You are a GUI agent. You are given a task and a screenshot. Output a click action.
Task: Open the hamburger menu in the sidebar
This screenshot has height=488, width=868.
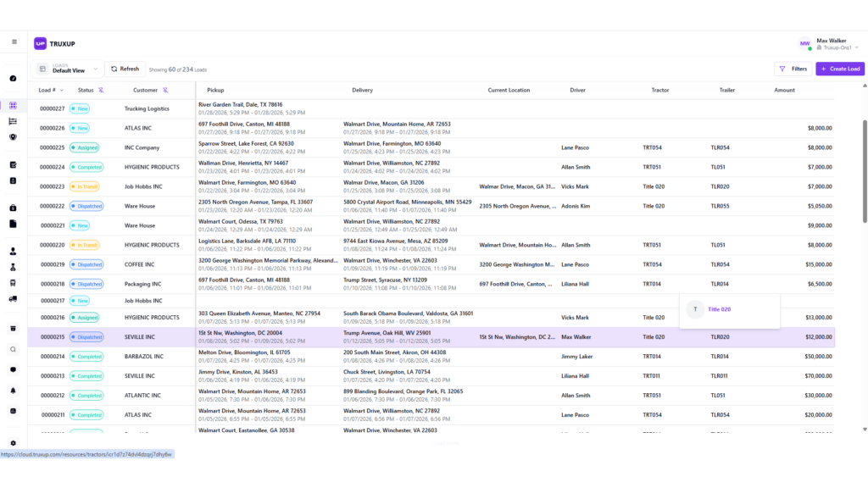tap(14, 42)
